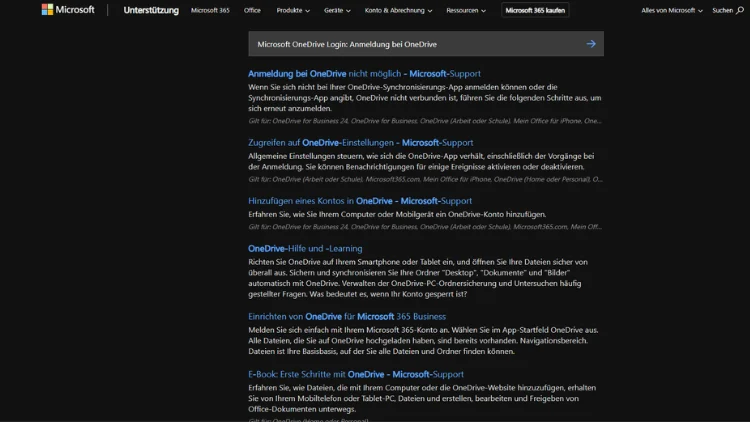Open 'E-Book: Erste Schritte mit OneDrive' result
Image resolution: width=750 pixels, height=422 pixels.
(x=356, y=375)
